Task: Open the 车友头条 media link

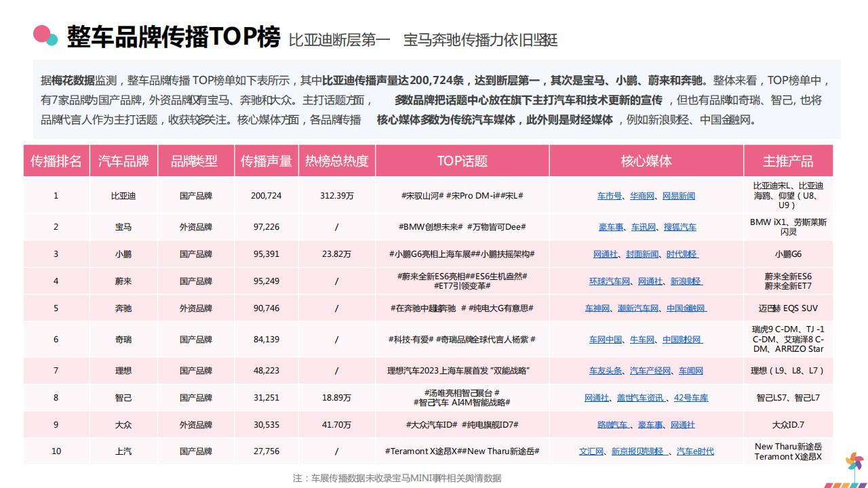Action: [606, 371]
